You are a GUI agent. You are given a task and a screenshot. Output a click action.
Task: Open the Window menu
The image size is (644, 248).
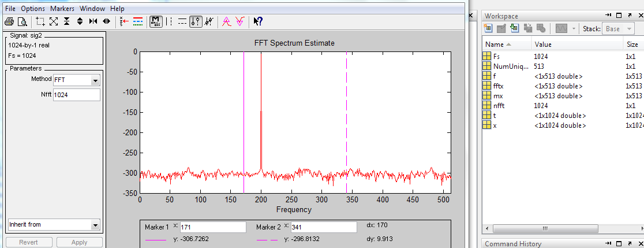pyautogui.click(x=92, y=8)
